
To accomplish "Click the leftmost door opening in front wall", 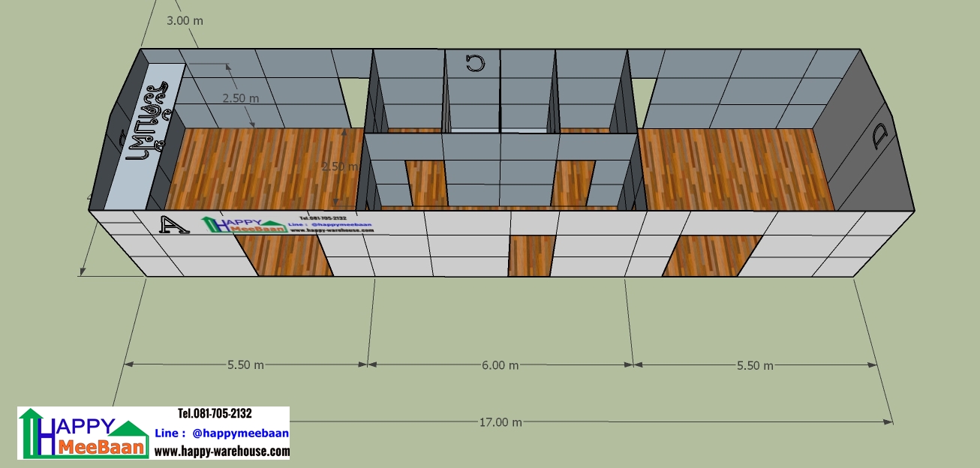I will pyautogui.click(x=285, y=255).
